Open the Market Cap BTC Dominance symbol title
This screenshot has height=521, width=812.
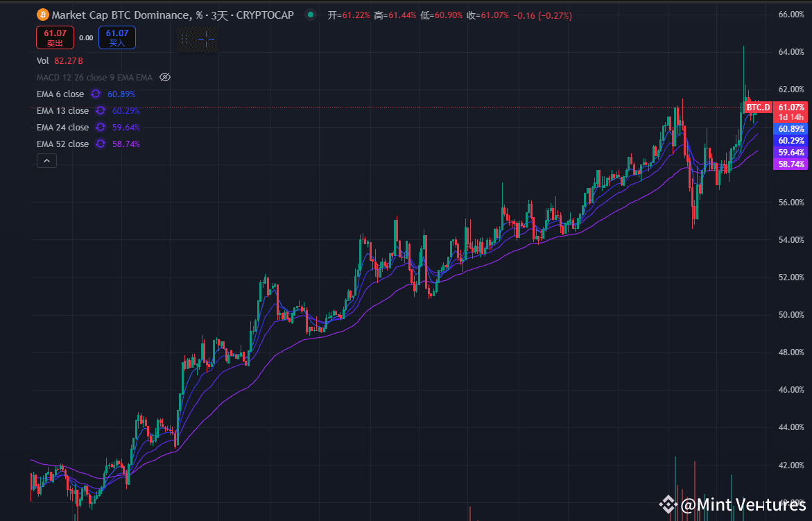[x=173, y=15]
